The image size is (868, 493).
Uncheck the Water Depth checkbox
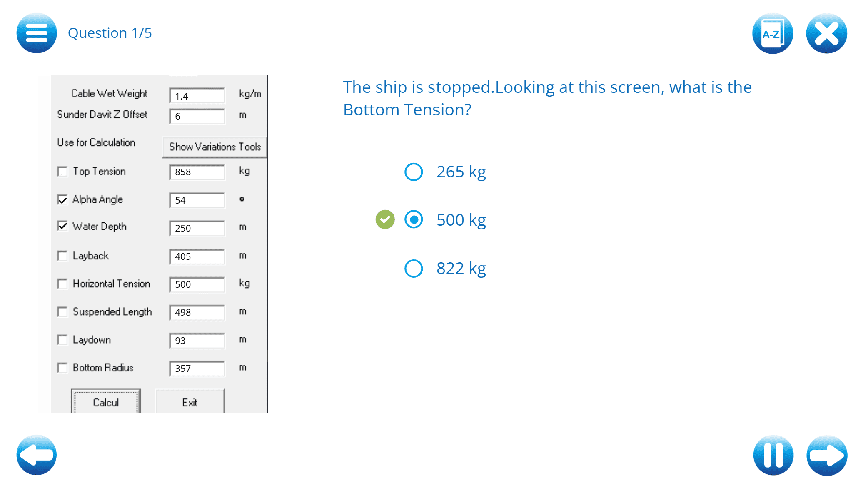tap(62, 226)
